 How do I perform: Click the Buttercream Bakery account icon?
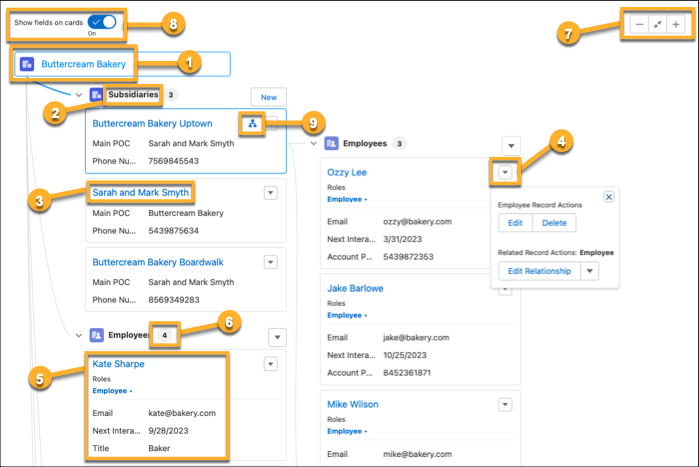[27, 64]
